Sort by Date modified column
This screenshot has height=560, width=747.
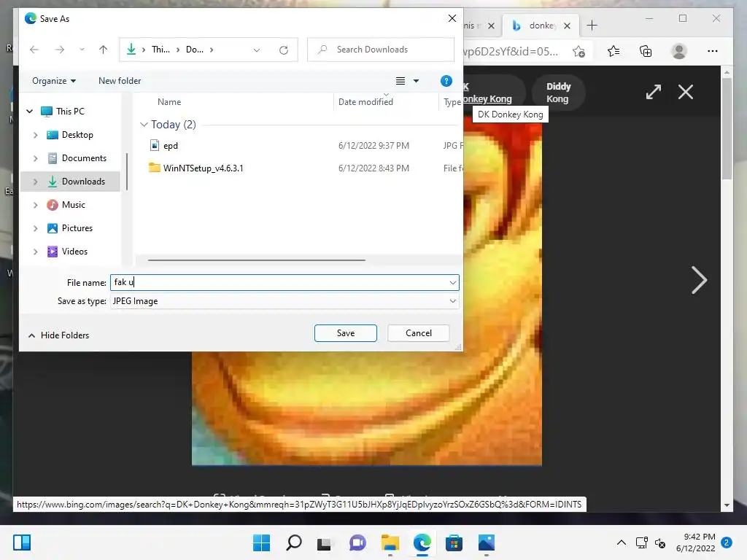pyautogui.click(x=365, y=102)
